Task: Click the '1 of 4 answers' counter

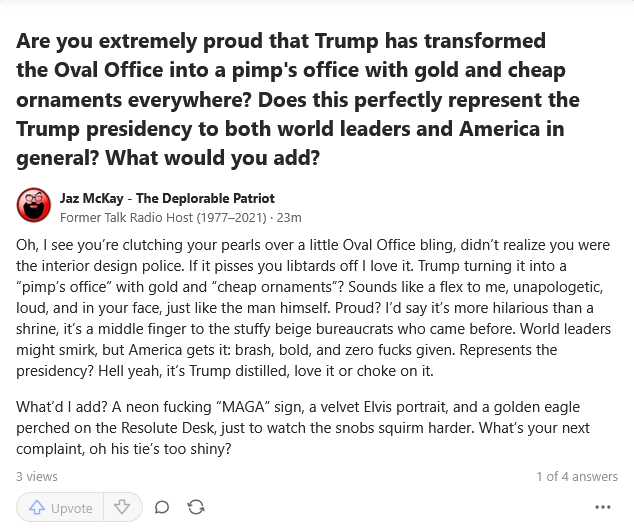Action: [577, 477]
